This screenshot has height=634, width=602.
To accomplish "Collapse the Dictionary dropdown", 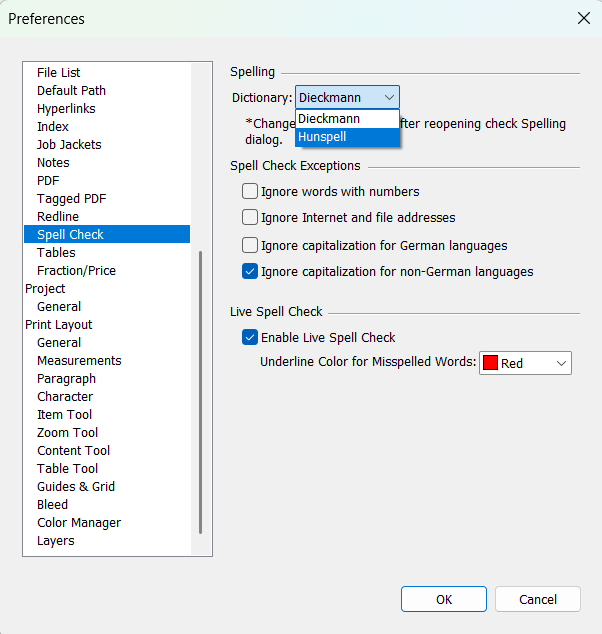I will [x=347, y=97].
